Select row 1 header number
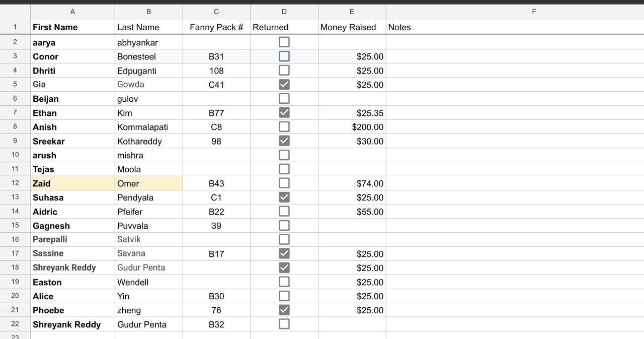Image resolution: width=644 pixels, height=339 pixels. click(15, 27)
